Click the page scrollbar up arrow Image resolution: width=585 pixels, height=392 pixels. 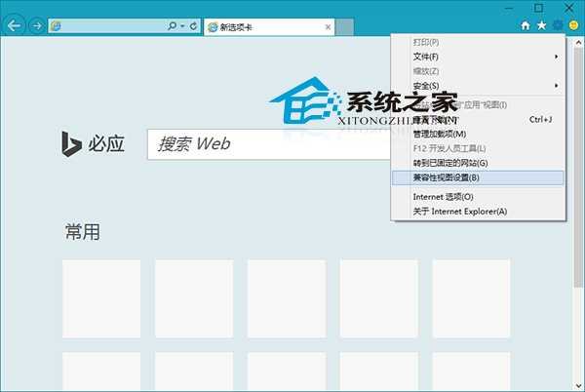tap(578, 42)
